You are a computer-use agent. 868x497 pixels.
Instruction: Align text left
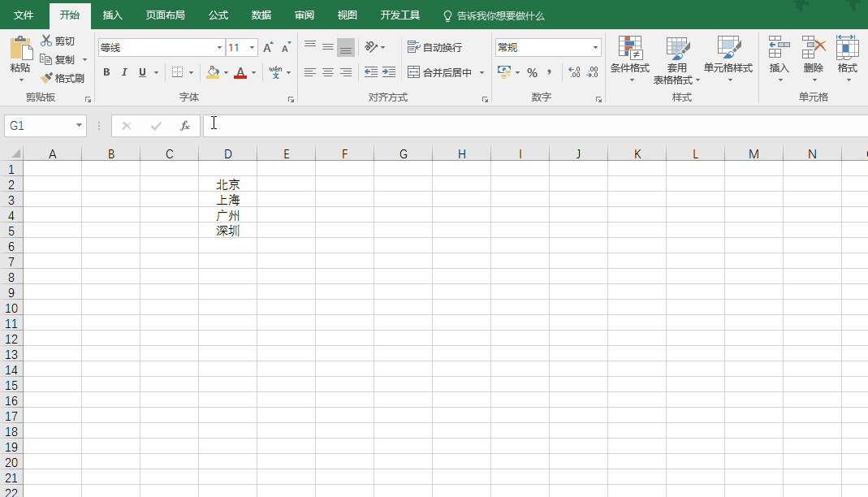[310, 72]
